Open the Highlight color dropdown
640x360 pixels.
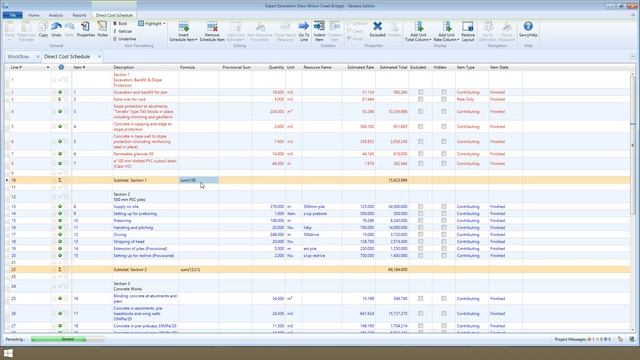coord(164,24)
